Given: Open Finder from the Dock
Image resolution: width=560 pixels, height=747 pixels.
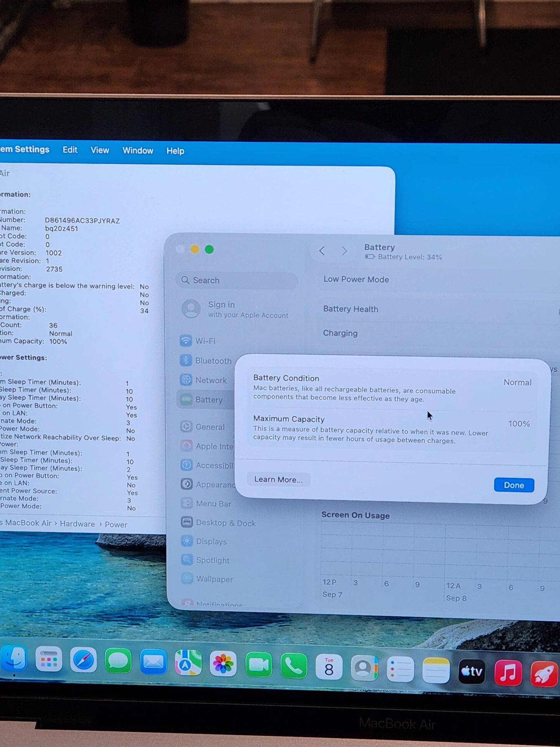Looking at the screenshot, I should [x=14, y=659].
